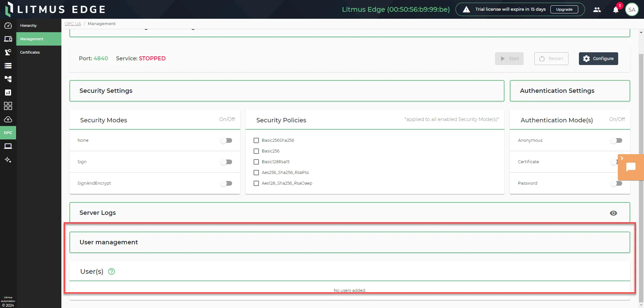Click the 'No users added.' message

tap(350, 290)
